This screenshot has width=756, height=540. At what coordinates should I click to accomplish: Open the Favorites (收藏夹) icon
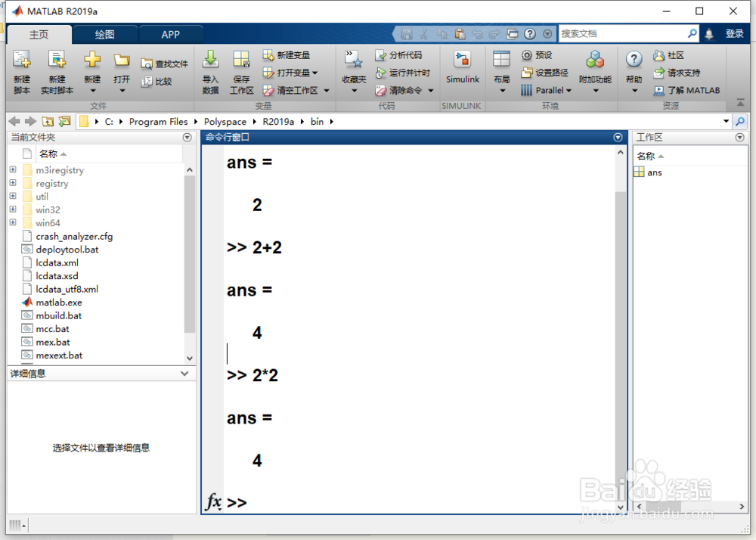tap(354, 60)
